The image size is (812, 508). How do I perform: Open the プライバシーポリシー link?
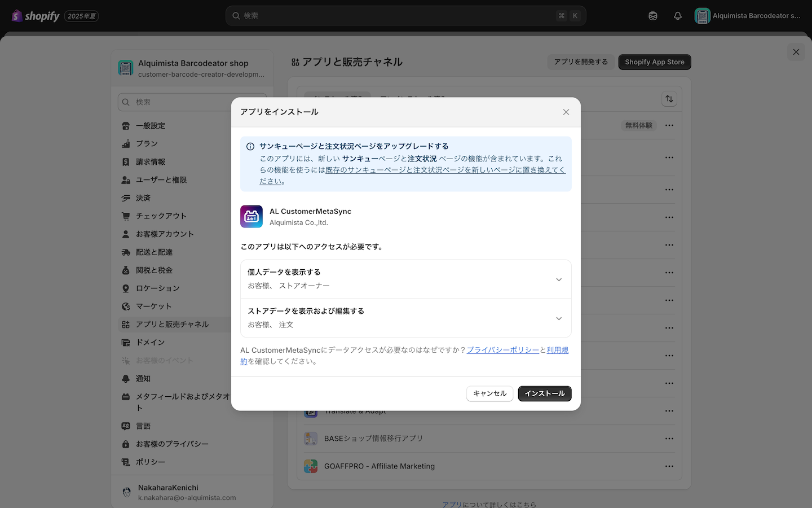503,350
